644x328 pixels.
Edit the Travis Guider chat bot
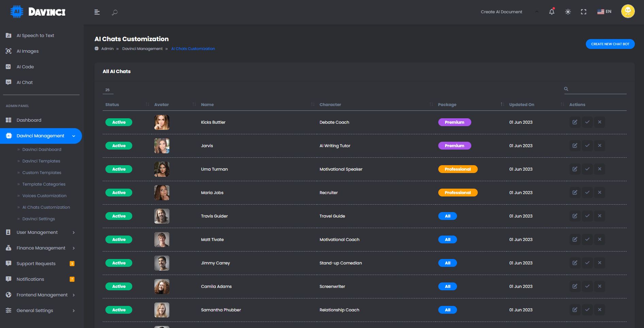pos(575,216)
